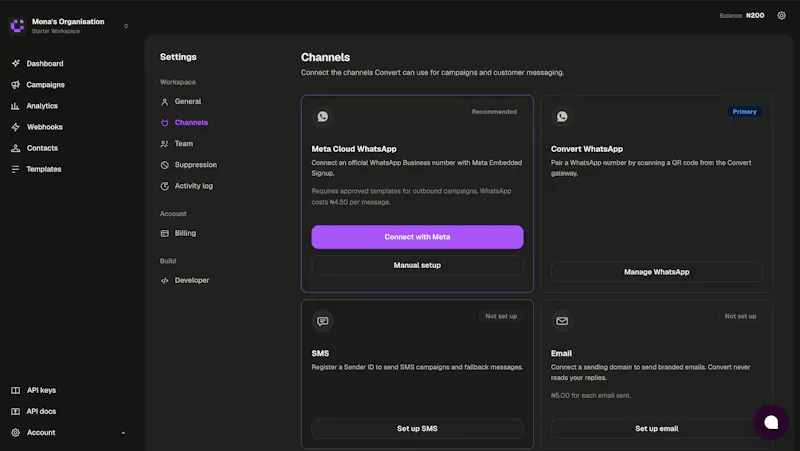Open the Dashboard sparkle icon
The image size is (800, 451).
coord(16,63)
